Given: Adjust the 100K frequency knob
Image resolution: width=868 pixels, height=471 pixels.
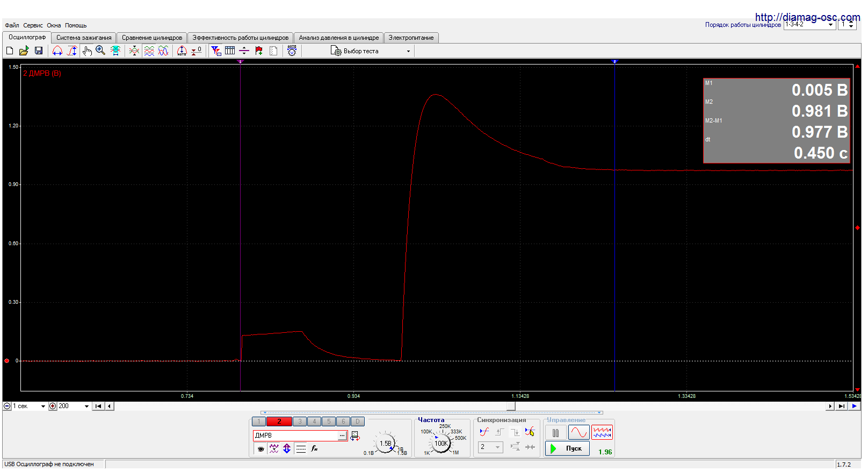Looking at the screenshot, I should point(441,444).
